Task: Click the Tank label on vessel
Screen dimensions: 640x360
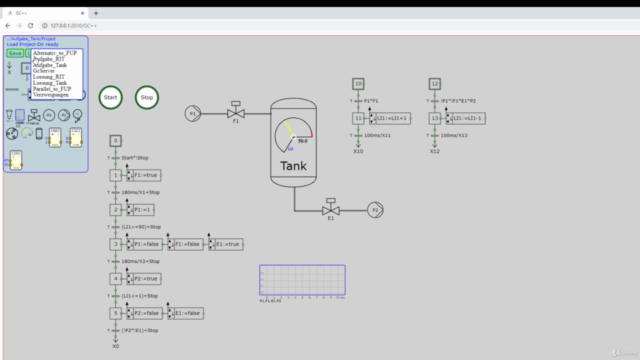Action: [293, 166]
